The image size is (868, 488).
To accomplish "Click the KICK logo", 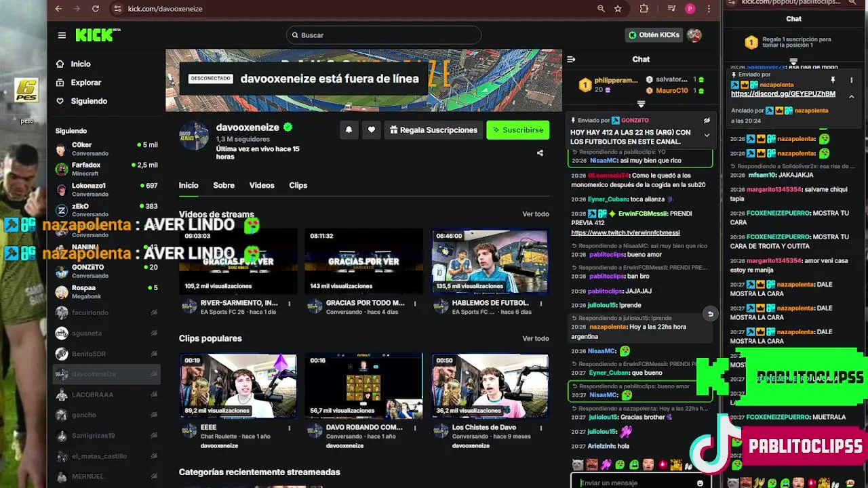I will [x=97, y=35].
